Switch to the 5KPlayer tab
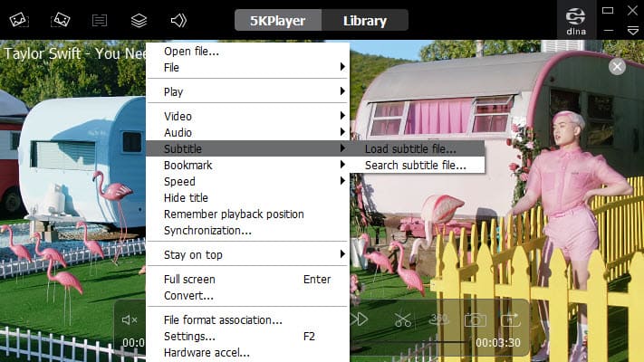Screen dimensions: 644x362 (x=278, y=21)
